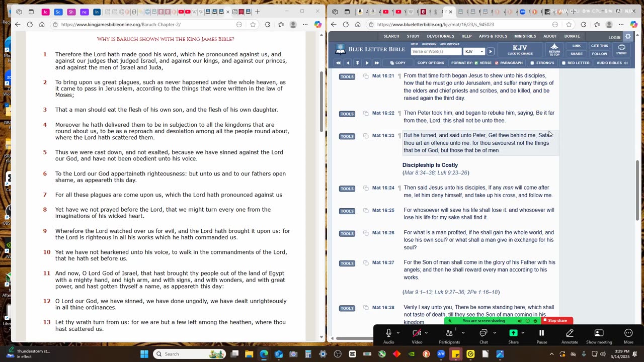Open Tools for Mat 16:26
The width and height of the screenshot is (644, 362).
(347, 233)
